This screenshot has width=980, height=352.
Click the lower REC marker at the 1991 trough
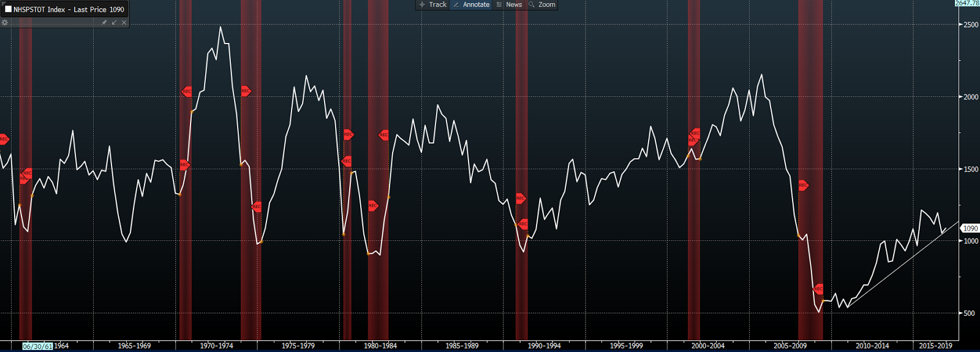click(522, 224)
